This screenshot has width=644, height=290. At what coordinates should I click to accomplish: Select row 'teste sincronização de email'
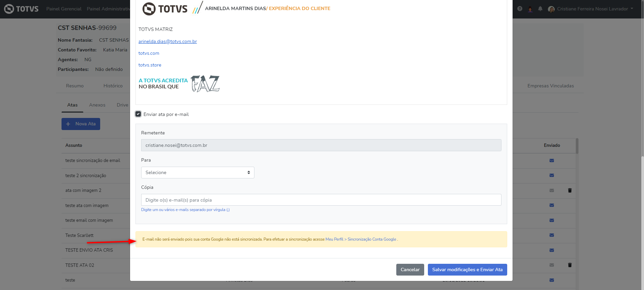[x=93, y=161]
